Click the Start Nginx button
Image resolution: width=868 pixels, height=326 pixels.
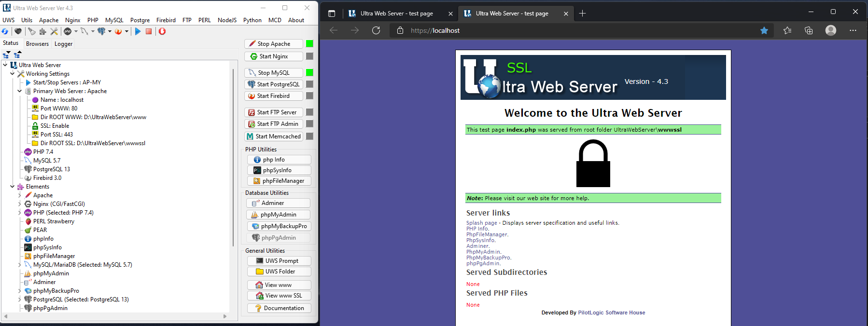coord(274,56)
